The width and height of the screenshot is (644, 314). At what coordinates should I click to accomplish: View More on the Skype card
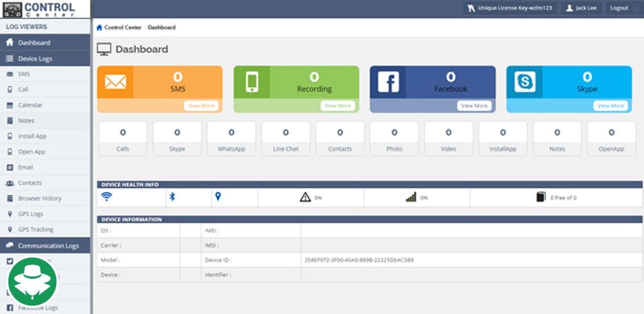[610, 106]
